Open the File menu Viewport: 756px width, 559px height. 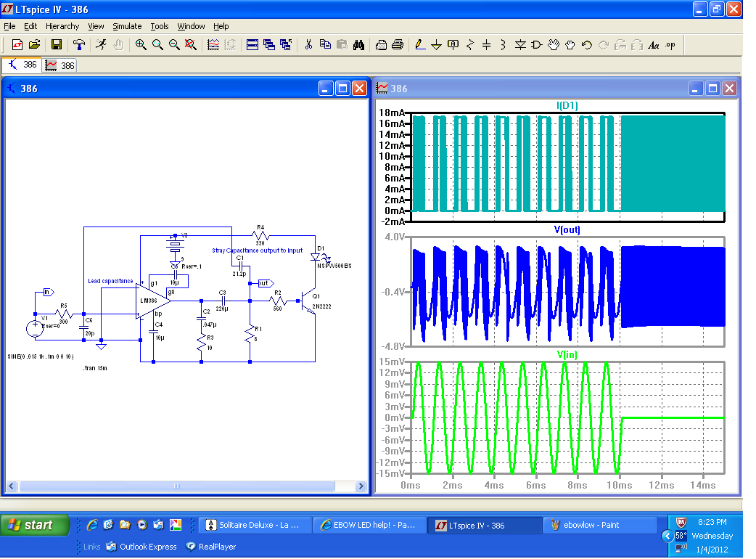pos(9,26)
